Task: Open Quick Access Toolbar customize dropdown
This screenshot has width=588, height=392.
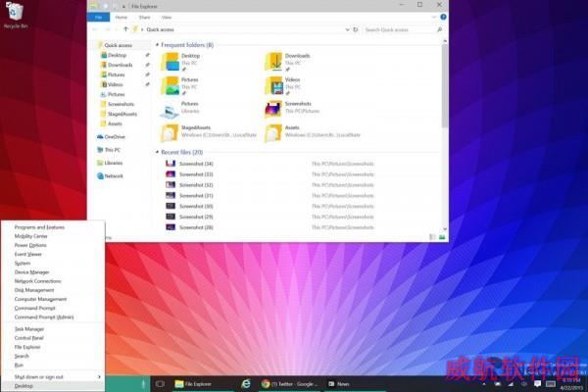Action: (123, 7)
